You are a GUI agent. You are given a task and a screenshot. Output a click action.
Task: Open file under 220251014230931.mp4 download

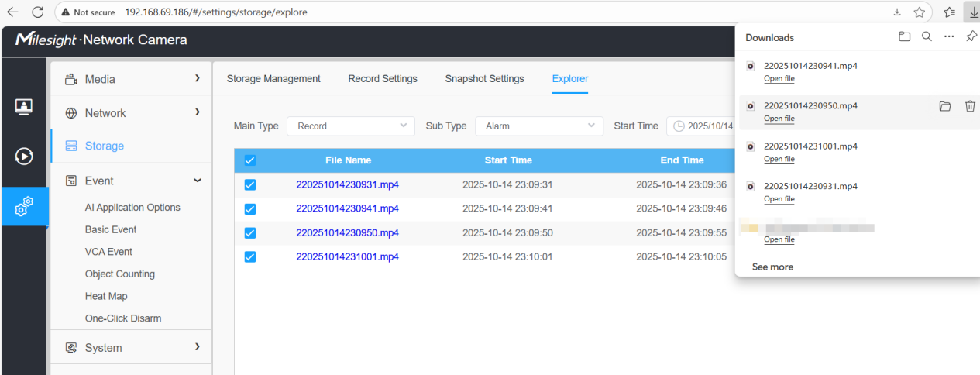click(779, 199)
